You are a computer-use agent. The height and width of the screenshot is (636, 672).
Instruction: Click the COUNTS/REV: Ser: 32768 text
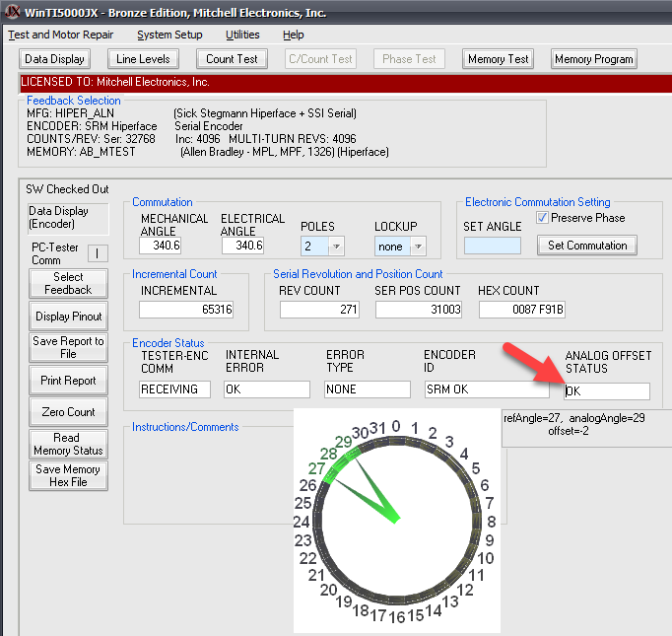(x=91, y=139)
